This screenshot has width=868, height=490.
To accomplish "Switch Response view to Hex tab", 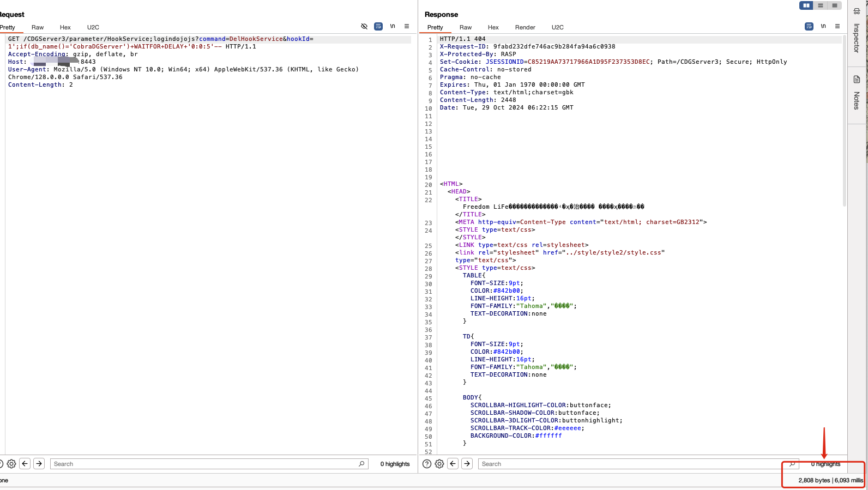I will 493,27.
